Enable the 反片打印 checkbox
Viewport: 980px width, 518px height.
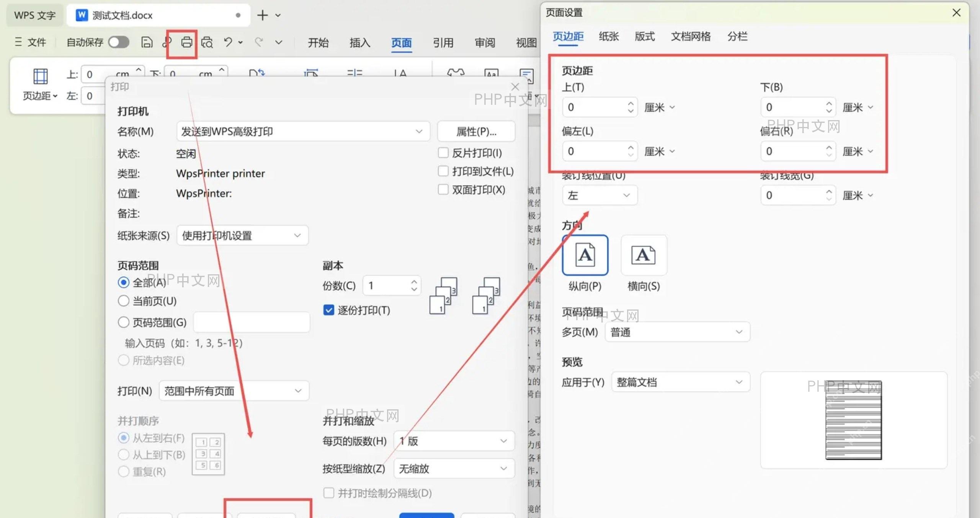pyautogui.click(x=443, y=153)
